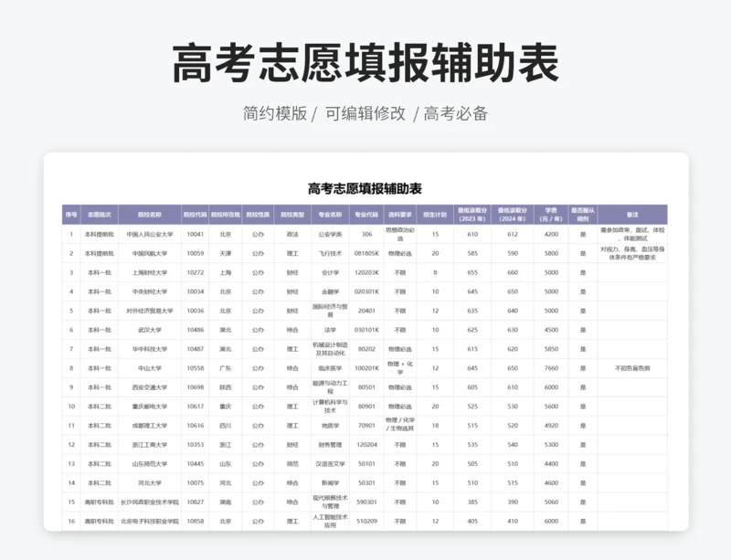Select the '最低录取分 (2023 年)' header
Screen dimensions: 731x560
pos(472,215)
